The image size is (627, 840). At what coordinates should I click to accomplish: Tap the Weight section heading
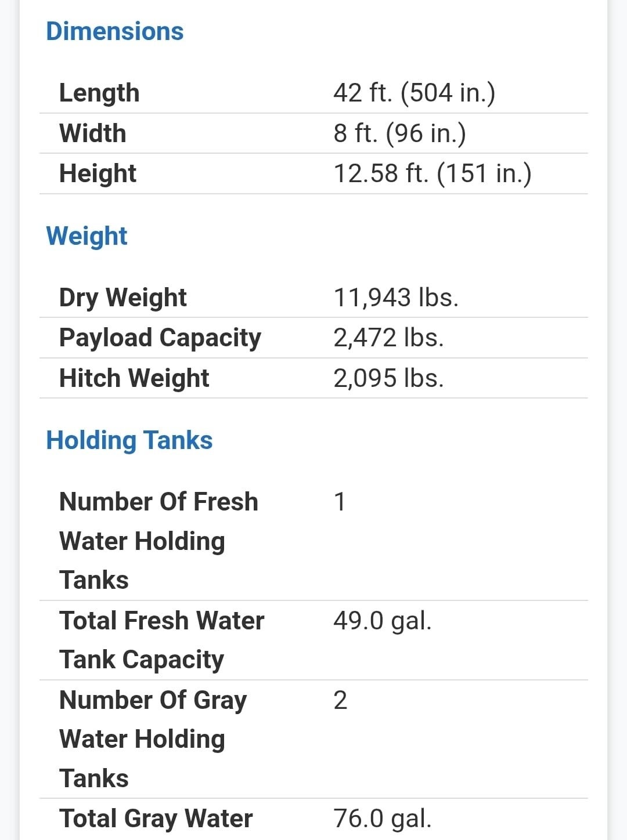87,236
